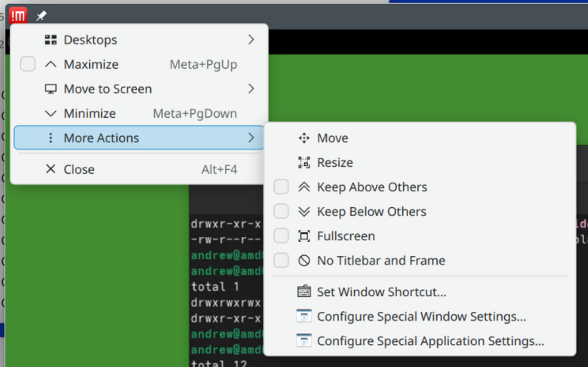This screenshot has width=588, height=367.
Task: Toggle the Keep Below Others checkbox
Action: click(x=281, y=211)
